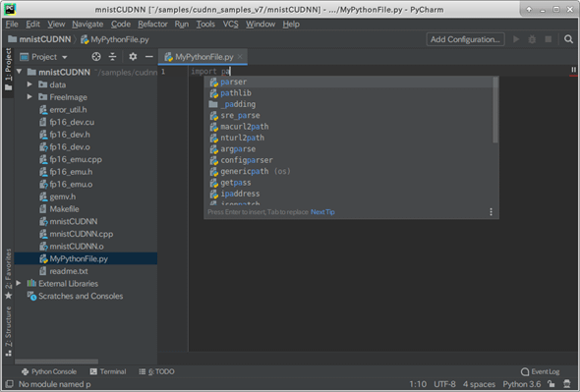The width and height of the screenshot is (580, 392).
Task: Open the UTF-8 encoding selector
Action: point(444,384)
